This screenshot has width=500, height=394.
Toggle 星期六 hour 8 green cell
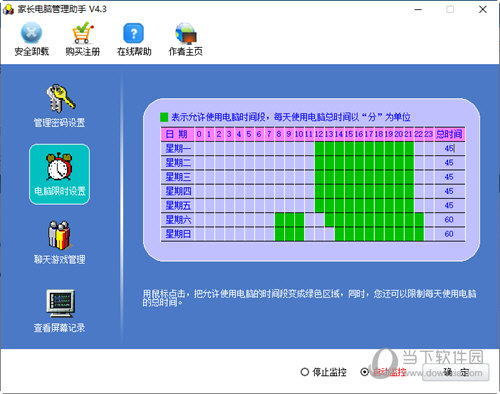point(279,220)
